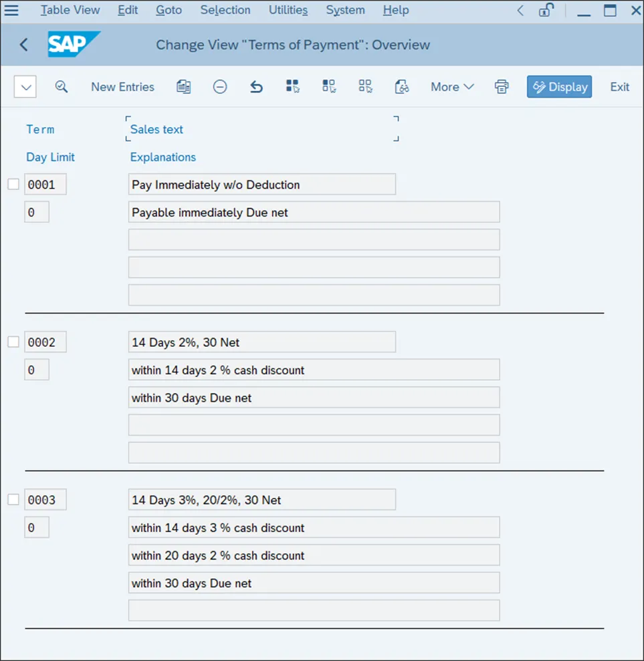Click the document with glasses display icon
644x661 pixels.
click(x=401, y=87)
